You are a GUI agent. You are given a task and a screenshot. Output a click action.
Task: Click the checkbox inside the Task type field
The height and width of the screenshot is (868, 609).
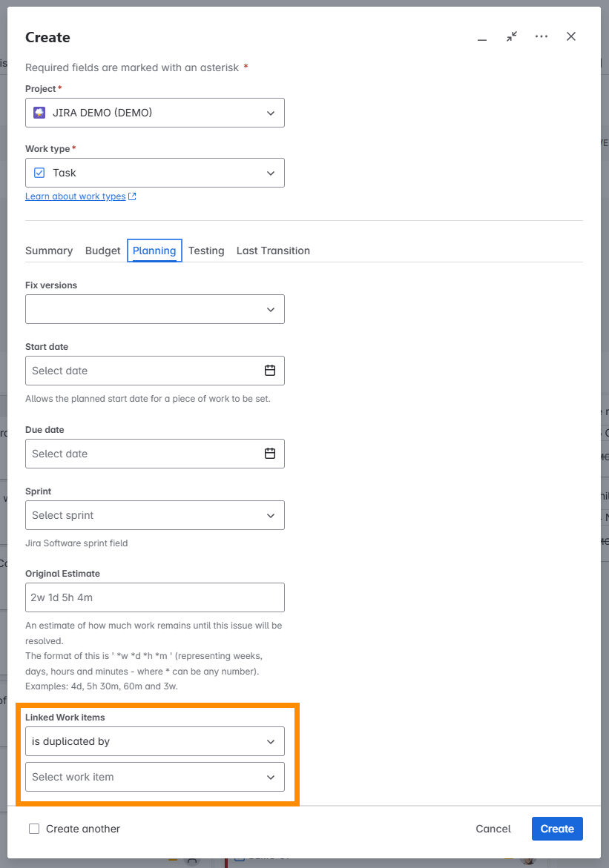(x=39, y=172)
